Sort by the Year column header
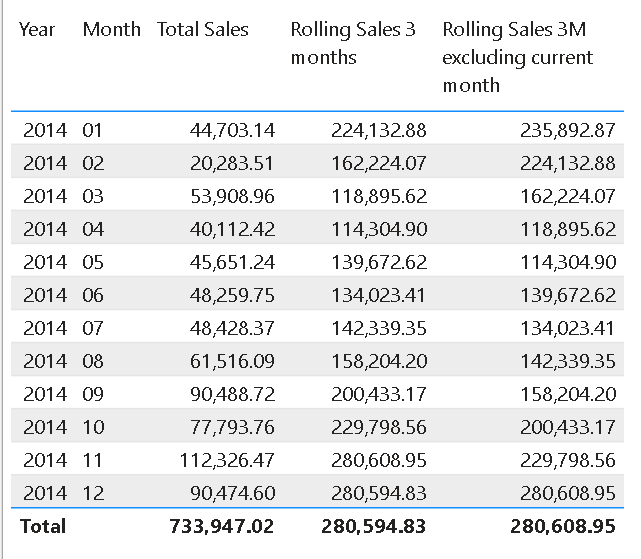Viewport: 641px width, 559px height. pyautogui.click(x=37, y=29)
